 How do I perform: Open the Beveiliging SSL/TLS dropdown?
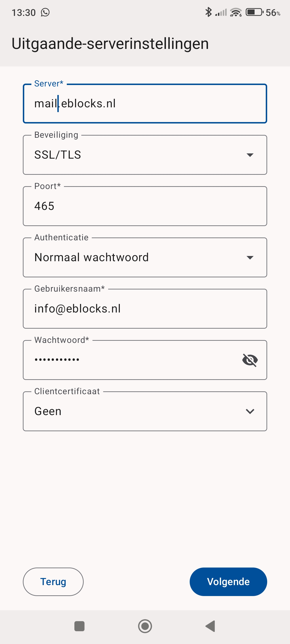click(145, 155)
